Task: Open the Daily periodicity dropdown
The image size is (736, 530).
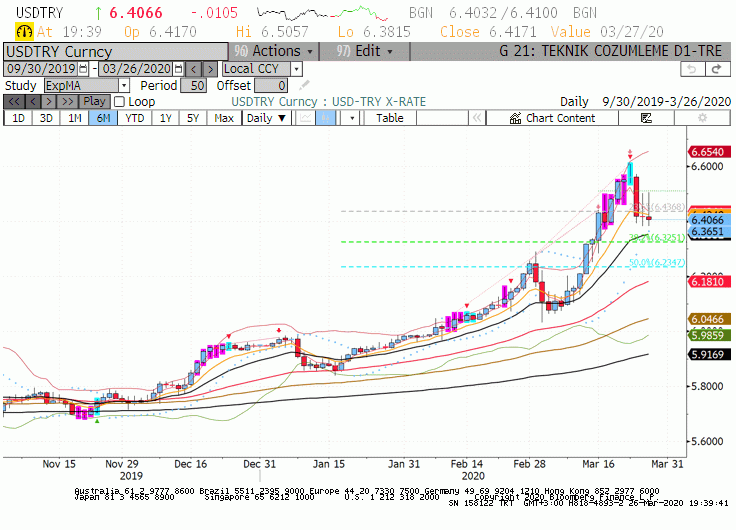Action: coord(266,118)
